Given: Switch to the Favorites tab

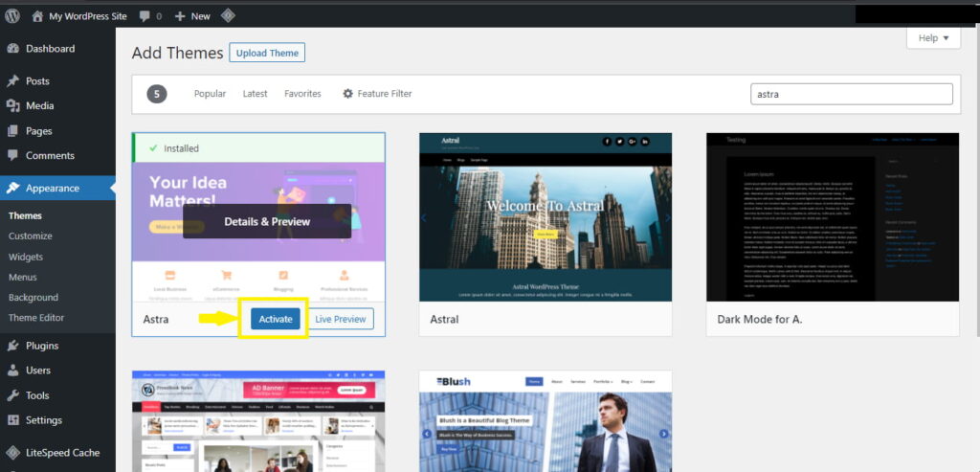Looking at the screenshot, I should [x=302, y=94].
